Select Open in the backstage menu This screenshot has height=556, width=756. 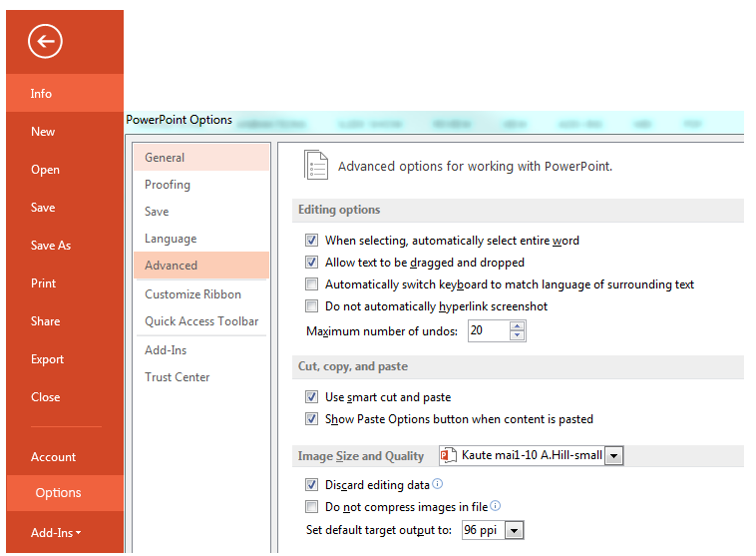pos(65,170)
